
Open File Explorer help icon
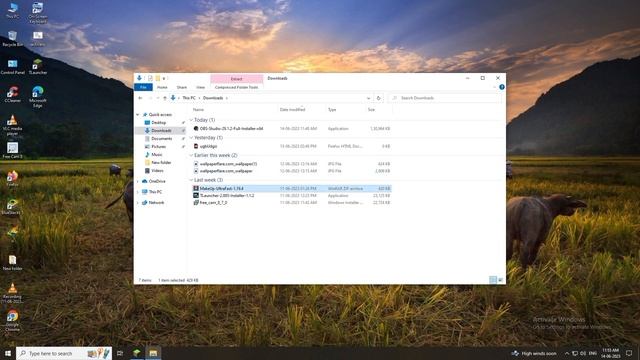point(502,87)
